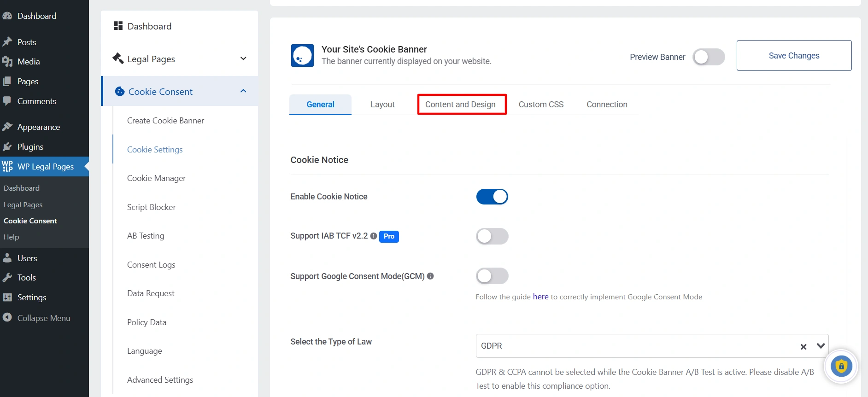Screen dimensions: 868x397
Task: Collapse the Cookie Consent section chevron
Action: coord(243,91)
